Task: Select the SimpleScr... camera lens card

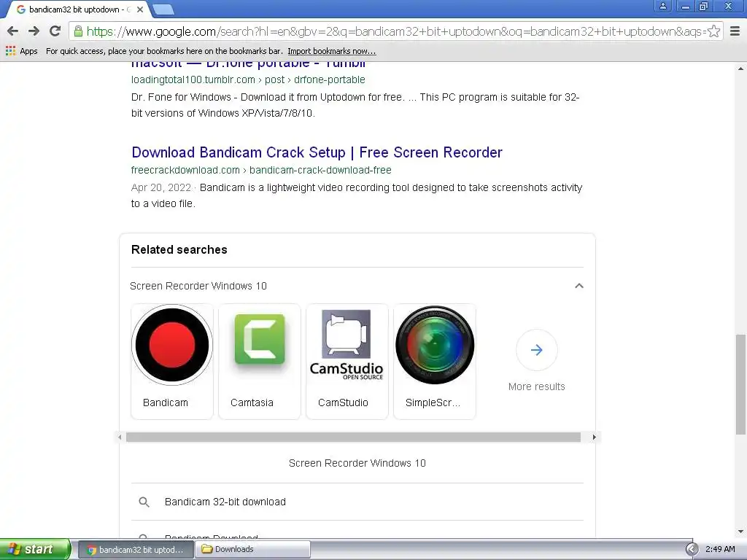Action: click(x=435, y=362)
